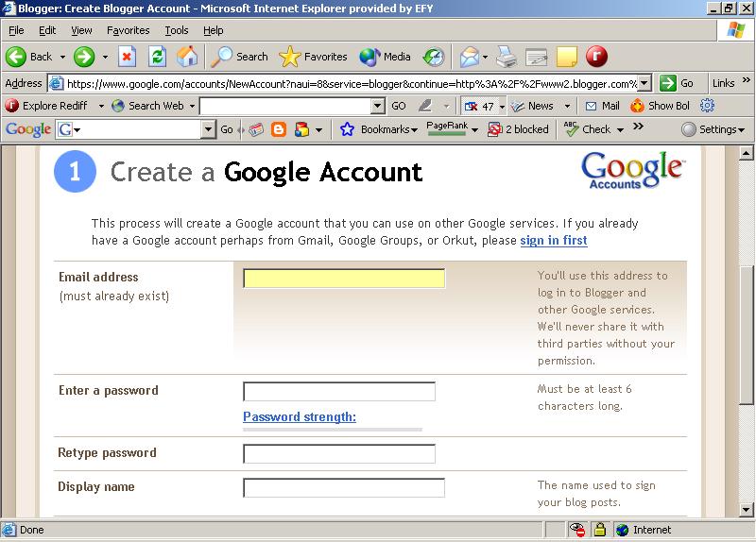Click the Edit page toolbar icon
Viewport: 756px width, 542px height.
(536, 57)
